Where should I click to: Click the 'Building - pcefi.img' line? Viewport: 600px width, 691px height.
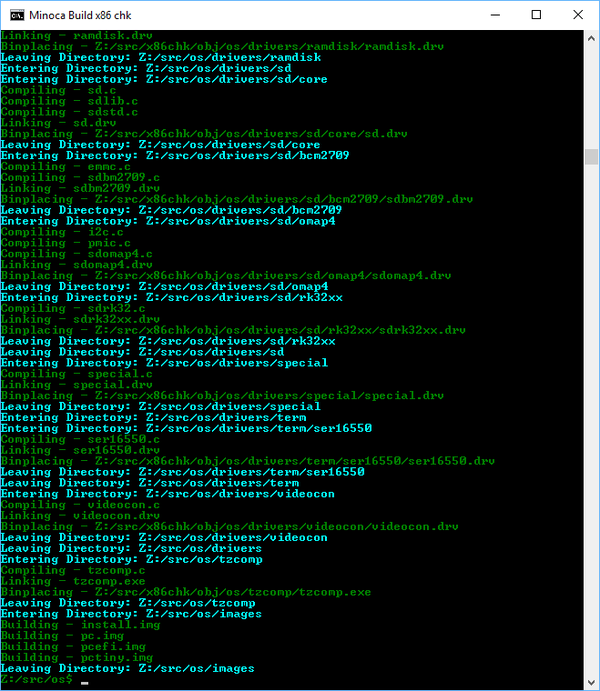click(72, 646)
